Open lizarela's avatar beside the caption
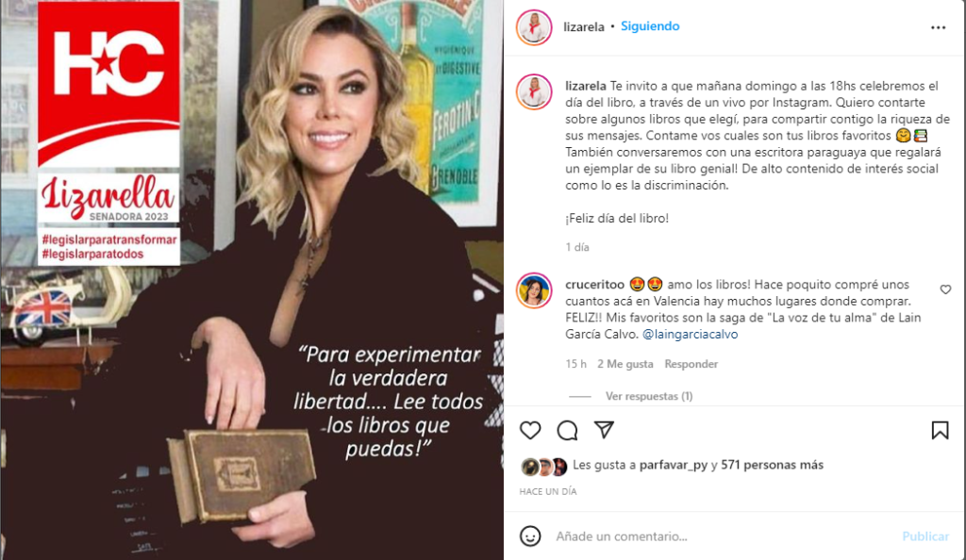The width and height of the screenshot is (966, 560). point(534,91)
